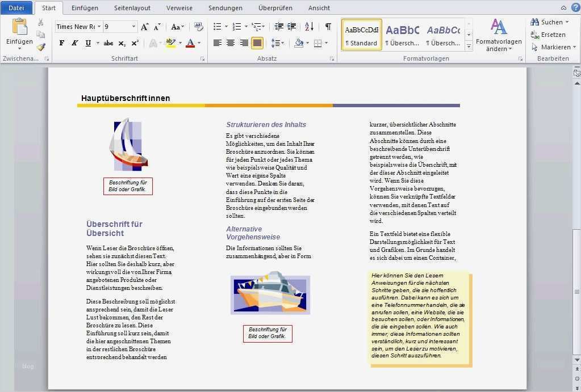Open the Schriftart dialog launcher

point(203,57)
